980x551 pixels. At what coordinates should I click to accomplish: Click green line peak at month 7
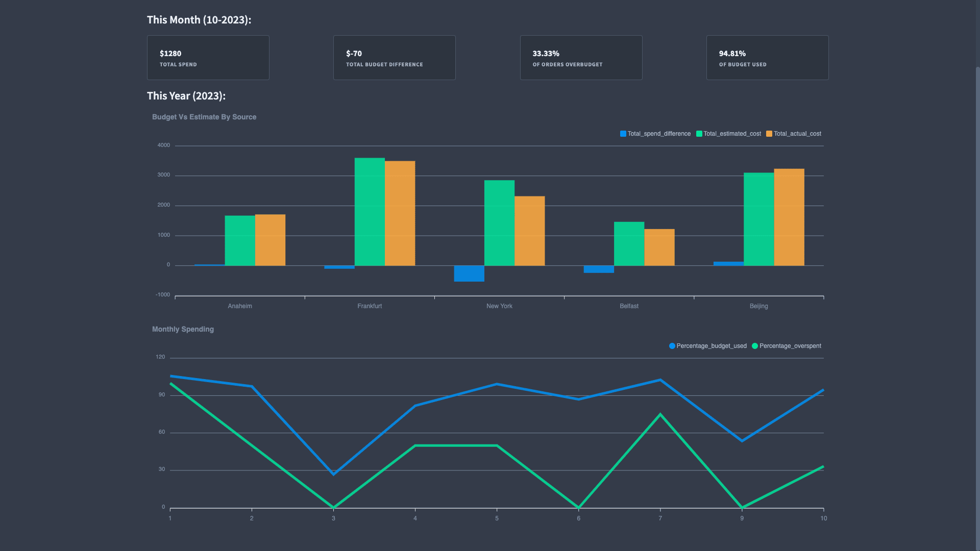tap(660, 414)
